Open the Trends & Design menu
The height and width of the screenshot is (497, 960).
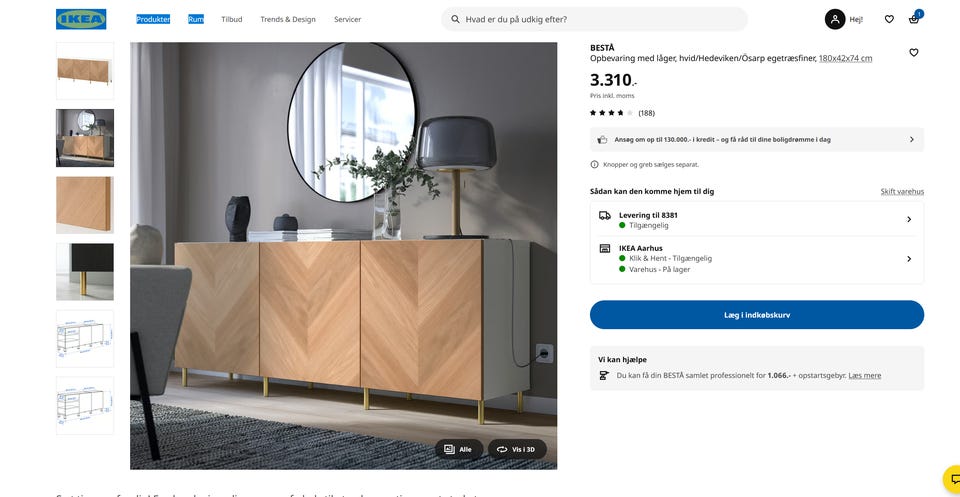[288, 19]
